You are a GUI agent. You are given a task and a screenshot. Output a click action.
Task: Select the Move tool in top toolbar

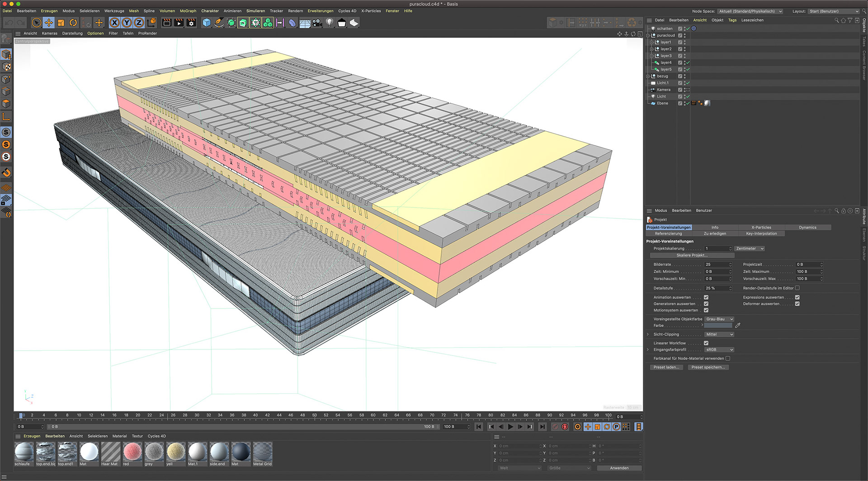[x=49, y=23]
